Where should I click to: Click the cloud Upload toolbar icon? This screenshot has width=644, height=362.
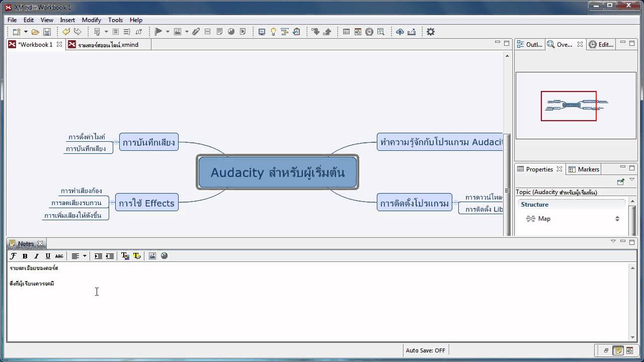tap(400, 32)
